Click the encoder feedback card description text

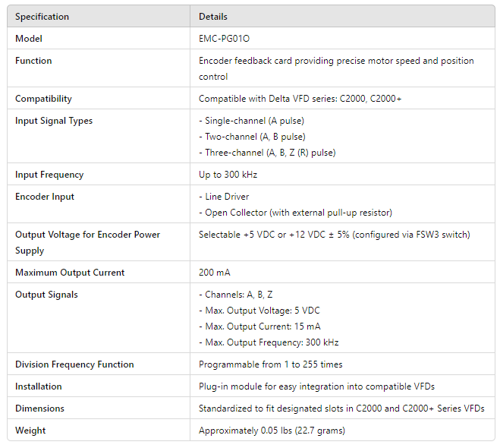click(335, 62)
